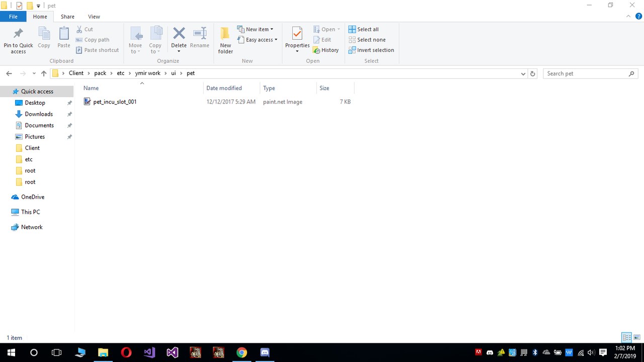This screenshot has height=362, width=644.
Task: Click Select all in ribbon
Action: click(x=363, y=29)
